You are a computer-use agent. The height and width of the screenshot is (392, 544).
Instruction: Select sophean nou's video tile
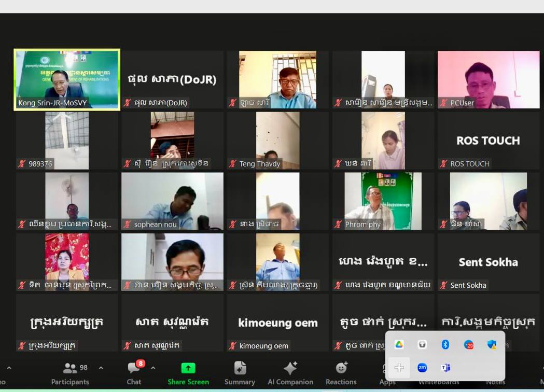pos(172,201)
